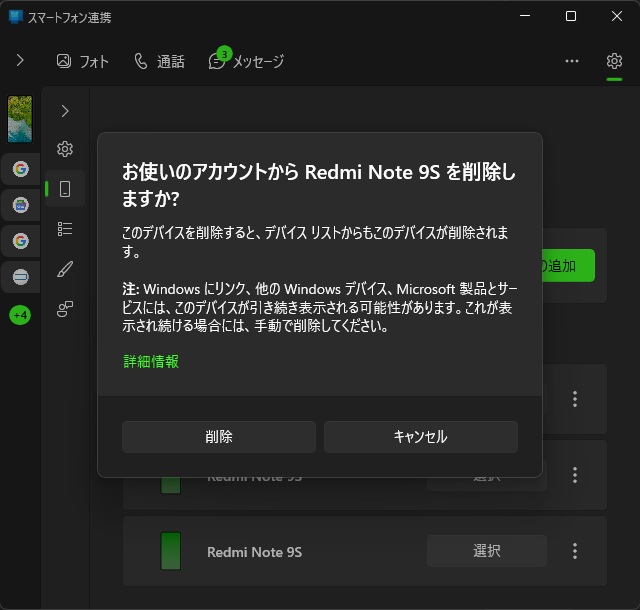
Task: Open options menu for bottom Redmi Note 9S
Action: [575, 551]
